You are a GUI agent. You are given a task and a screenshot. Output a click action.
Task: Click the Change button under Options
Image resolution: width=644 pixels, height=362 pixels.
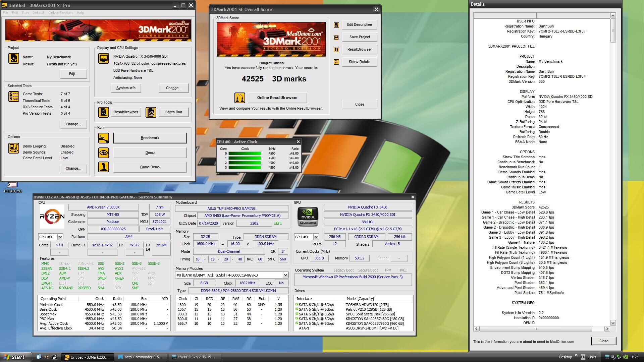click(x=73, y=168)
